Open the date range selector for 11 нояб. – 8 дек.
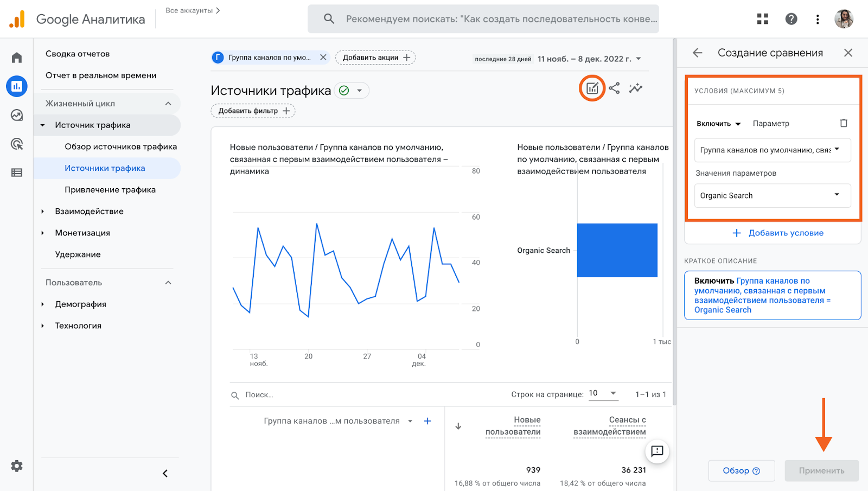The image size is (868, 491). click(589, 59)
